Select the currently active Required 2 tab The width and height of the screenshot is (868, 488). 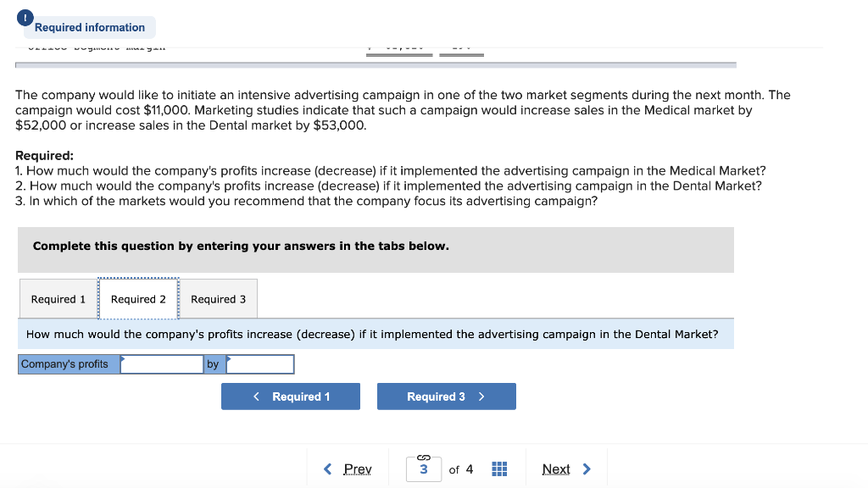pos(138,298)
